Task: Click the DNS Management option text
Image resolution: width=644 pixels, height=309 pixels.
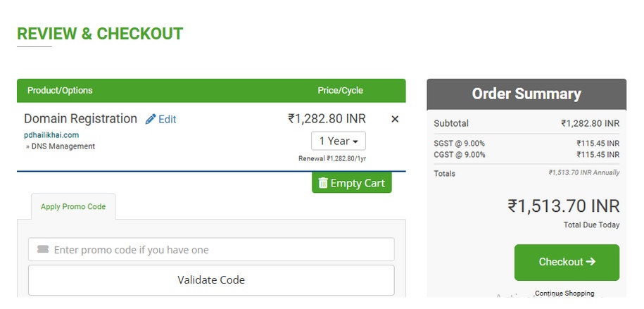Action: tap(63, 146)
